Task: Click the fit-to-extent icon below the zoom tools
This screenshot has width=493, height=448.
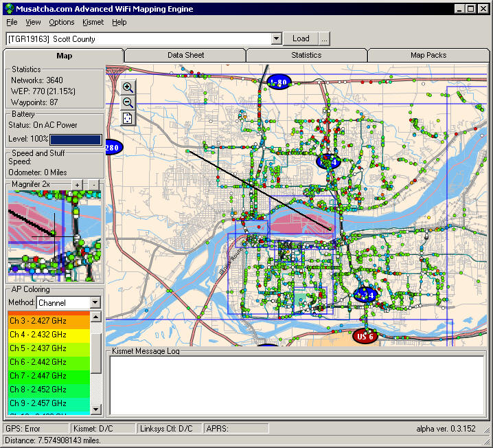Action: tap(128, 117)
